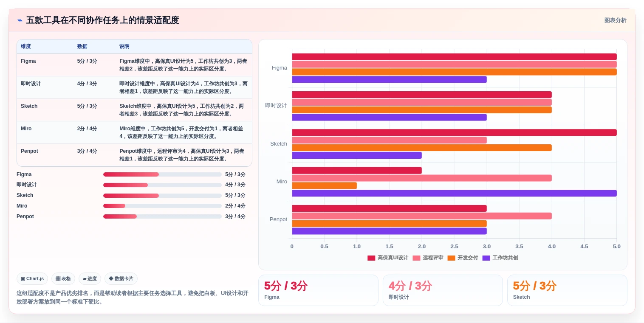644x323 pixels.
Task: Click the Miro row name in the table
Action: point(26,129)
